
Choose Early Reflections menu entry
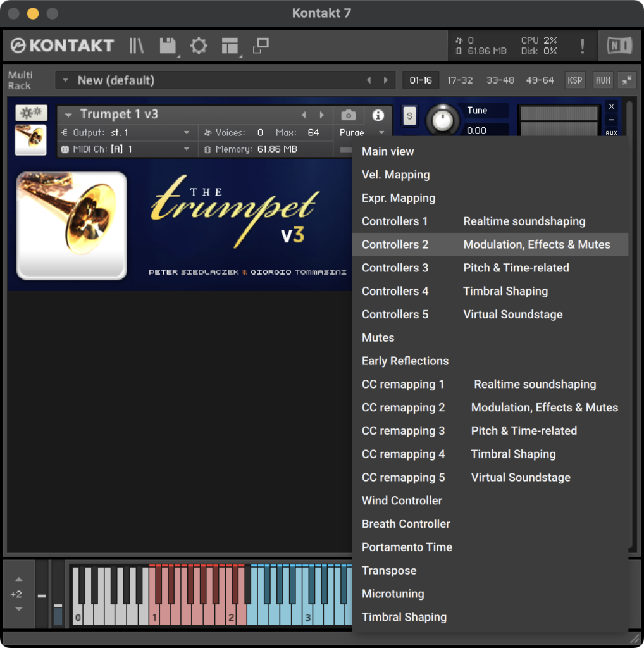[490, 361]
